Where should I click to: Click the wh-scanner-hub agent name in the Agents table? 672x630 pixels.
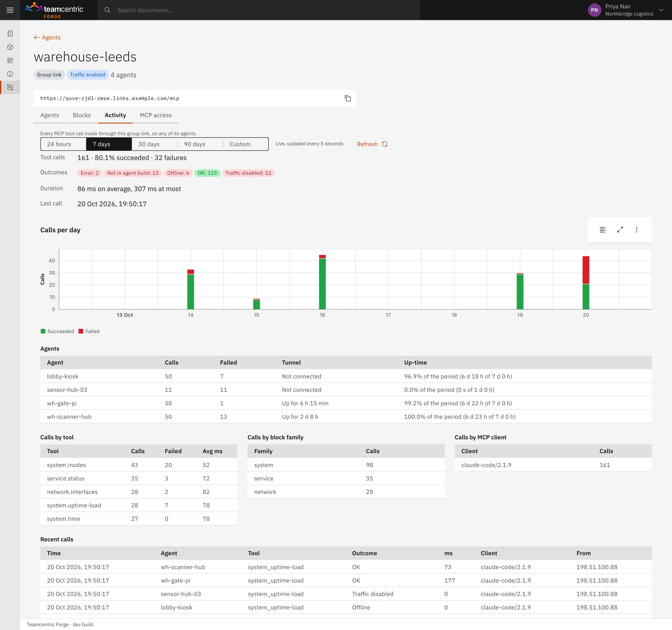click(69, 417)
